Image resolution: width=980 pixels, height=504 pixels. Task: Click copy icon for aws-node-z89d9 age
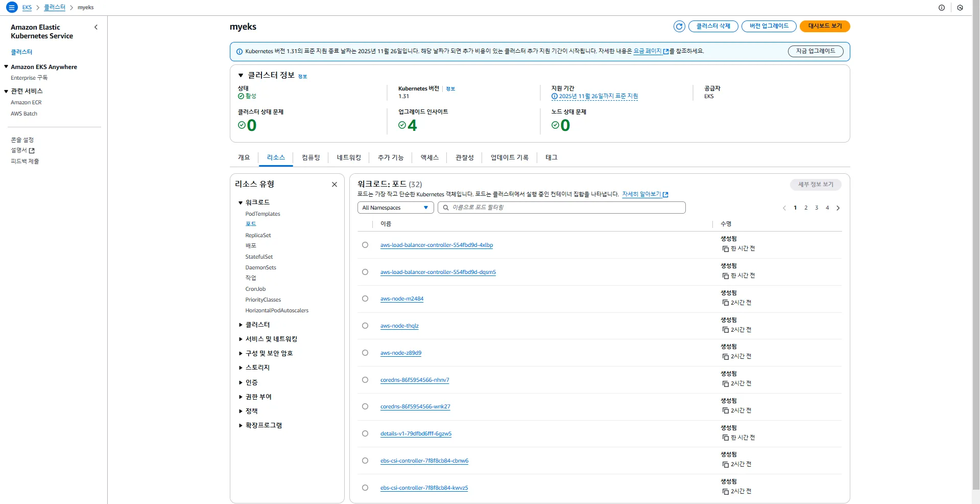(x=725, y=356)
